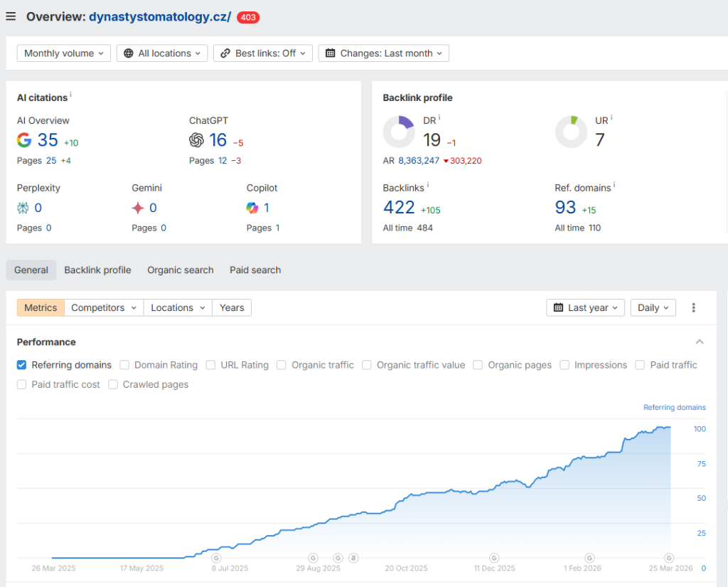The image size is (728, 587).
Task: Change chart granularity via Daily dropdown
Action: point(652,307)
